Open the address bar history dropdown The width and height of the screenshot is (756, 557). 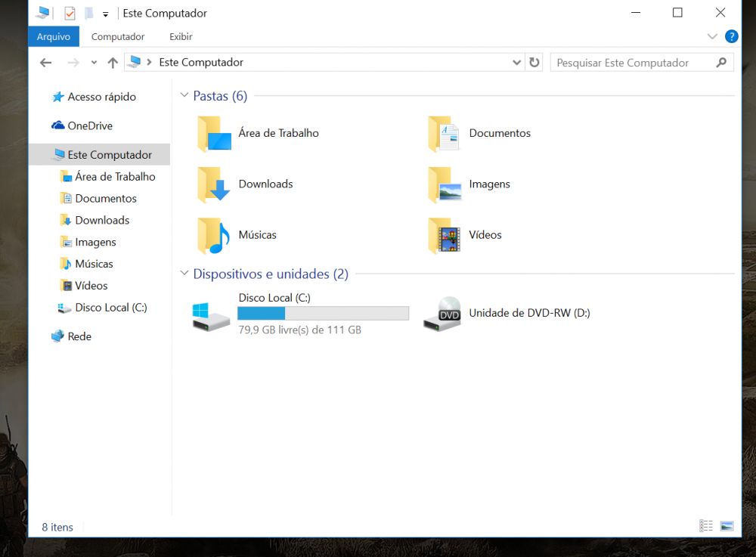(x=516, y=63)
